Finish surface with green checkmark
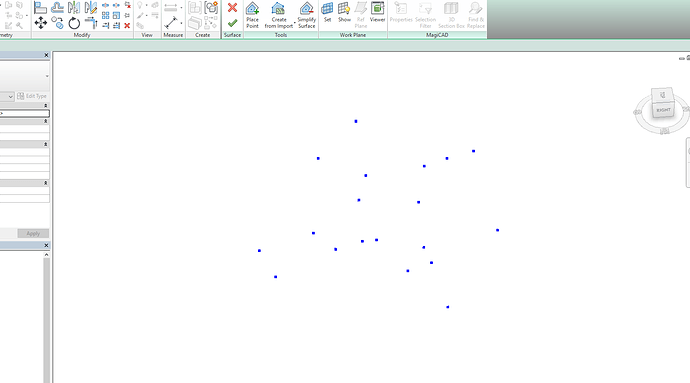 [x=232, y=23]
